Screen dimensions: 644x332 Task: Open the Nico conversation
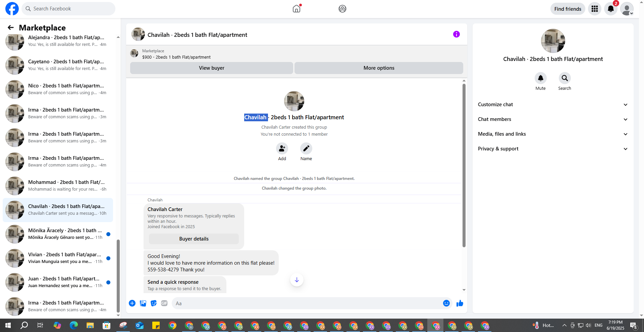tap(58, 89)
